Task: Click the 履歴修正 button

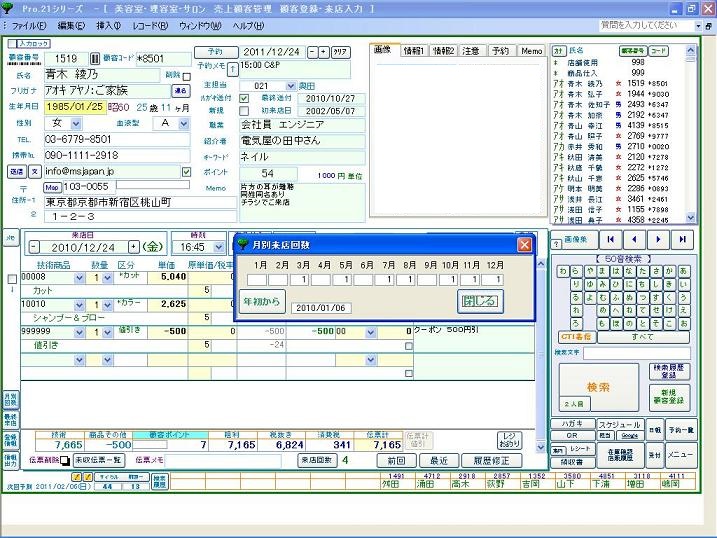Action: [492, 461]
